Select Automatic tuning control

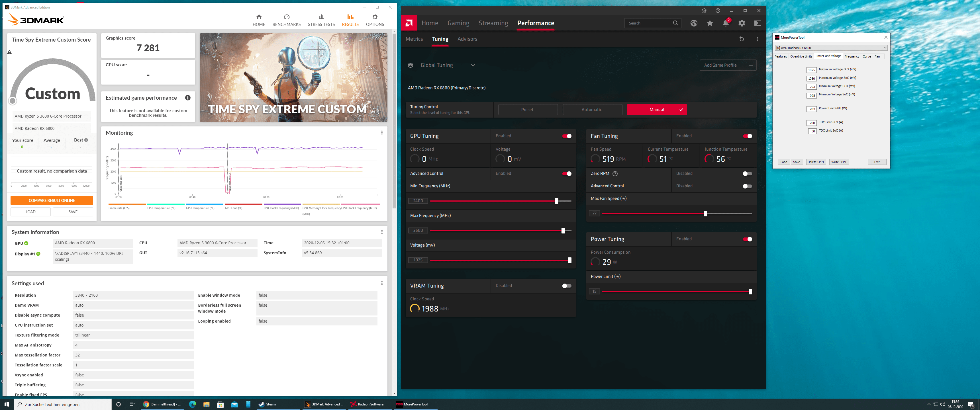tap(592, 110)
